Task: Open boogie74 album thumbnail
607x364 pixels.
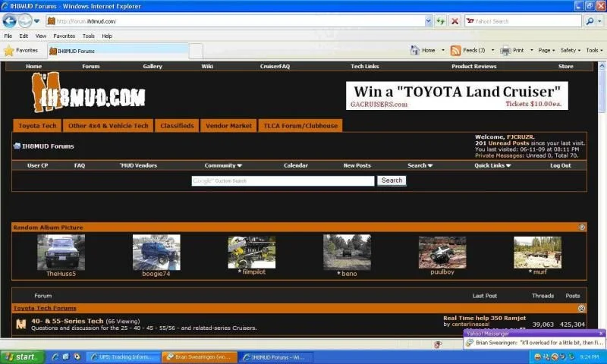Action: [x=156, y=253]
